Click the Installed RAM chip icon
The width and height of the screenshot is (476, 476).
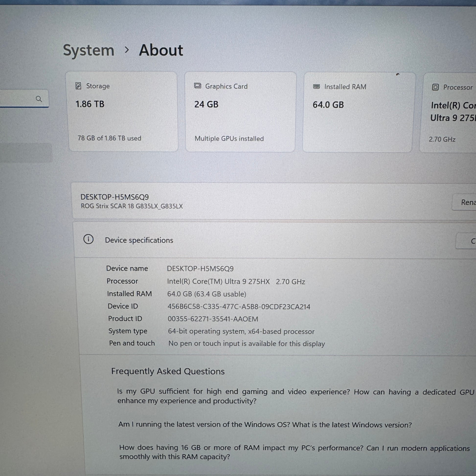pos(316,87)
